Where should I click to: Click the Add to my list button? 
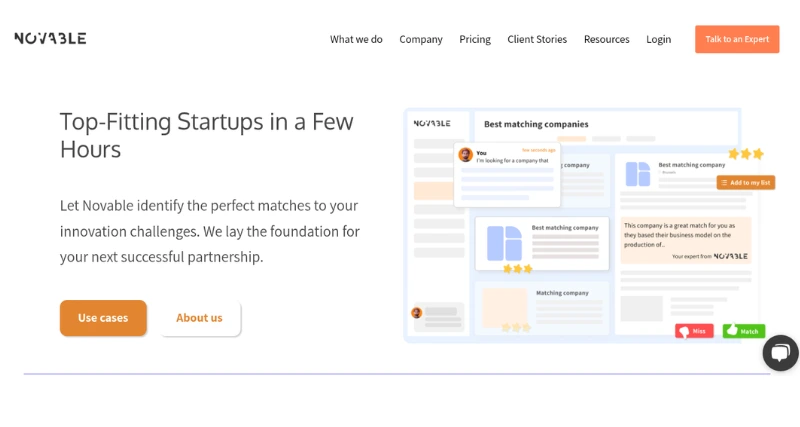click(746, 183)
